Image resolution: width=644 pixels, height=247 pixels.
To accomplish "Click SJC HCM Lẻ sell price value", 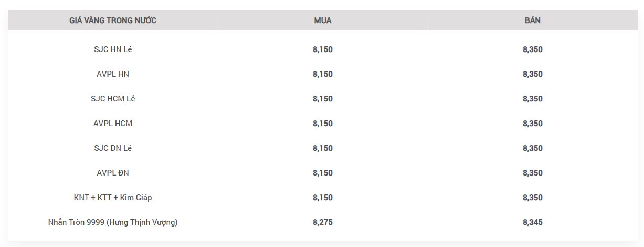I will tap(533, 99).
